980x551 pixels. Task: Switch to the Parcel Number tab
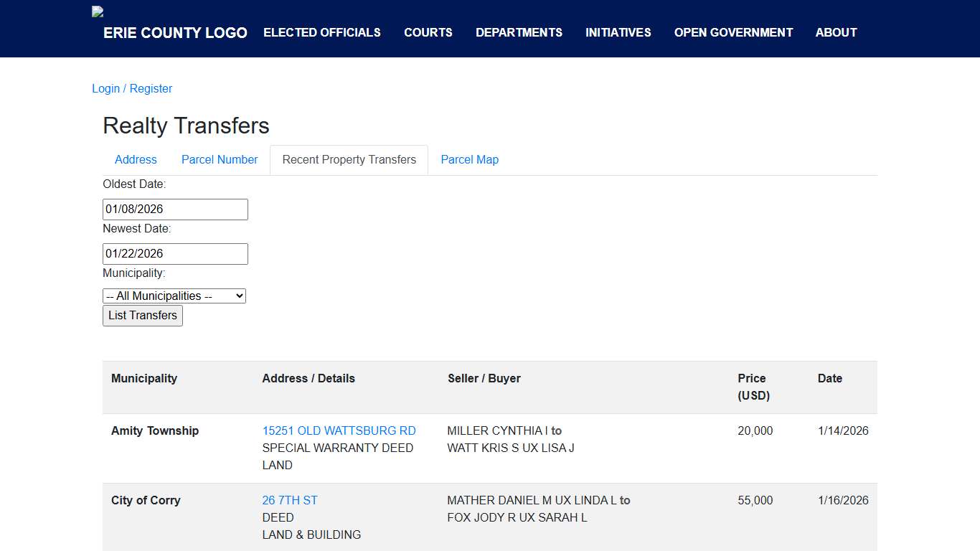click(x=220, y=160)
